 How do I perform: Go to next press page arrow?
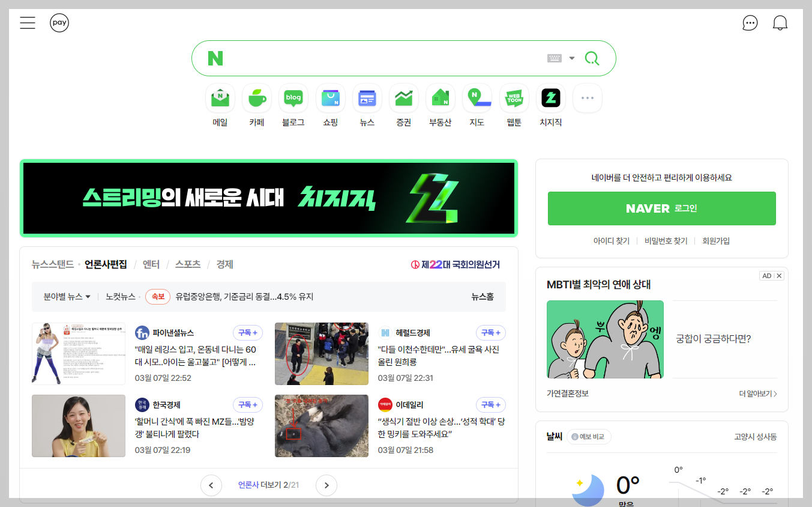pos(326,485)
